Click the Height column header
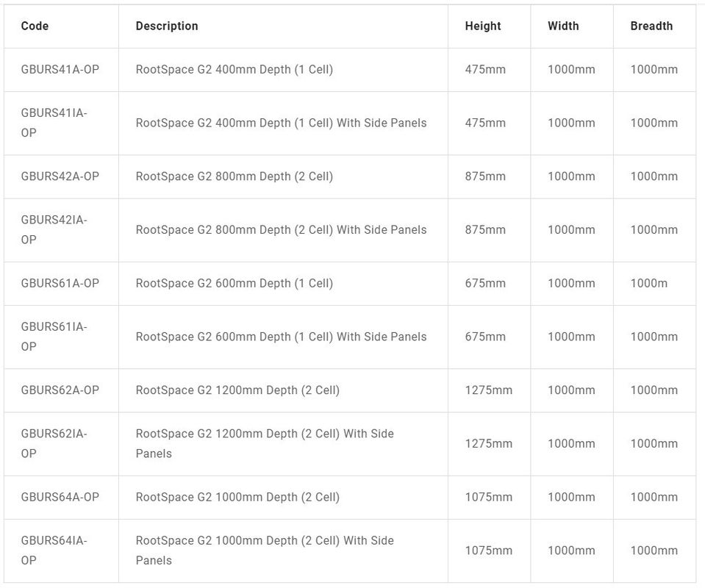This screenshot has height=588, width=705. [482, 26]
